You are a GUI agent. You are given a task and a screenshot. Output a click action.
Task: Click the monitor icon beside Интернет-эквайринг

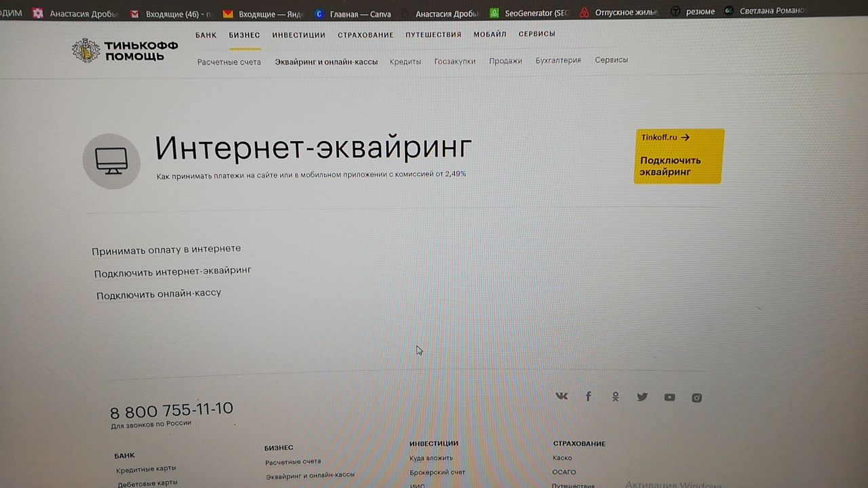[111, 161]
